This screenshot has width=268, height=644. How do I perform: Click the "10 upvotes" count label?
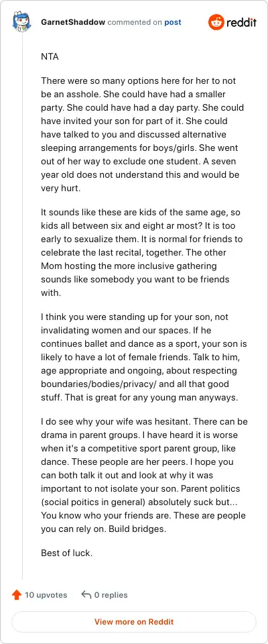pos(46,595)
